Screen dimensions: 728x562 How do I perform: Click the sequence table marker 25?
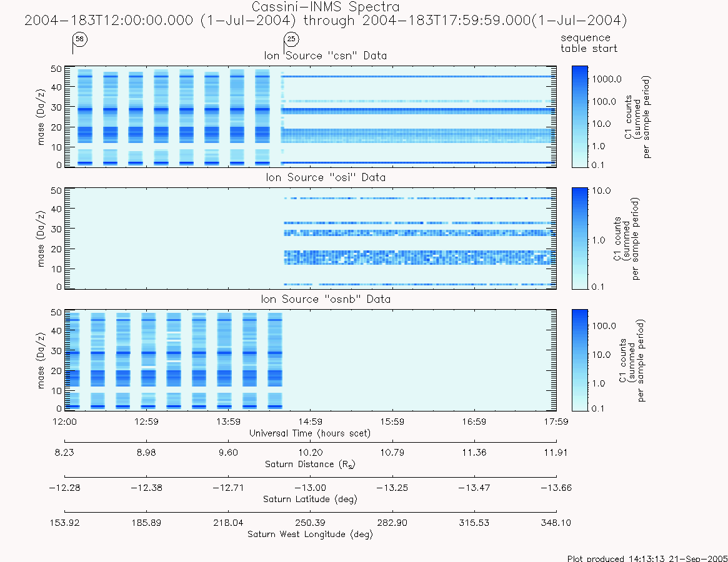292,39
